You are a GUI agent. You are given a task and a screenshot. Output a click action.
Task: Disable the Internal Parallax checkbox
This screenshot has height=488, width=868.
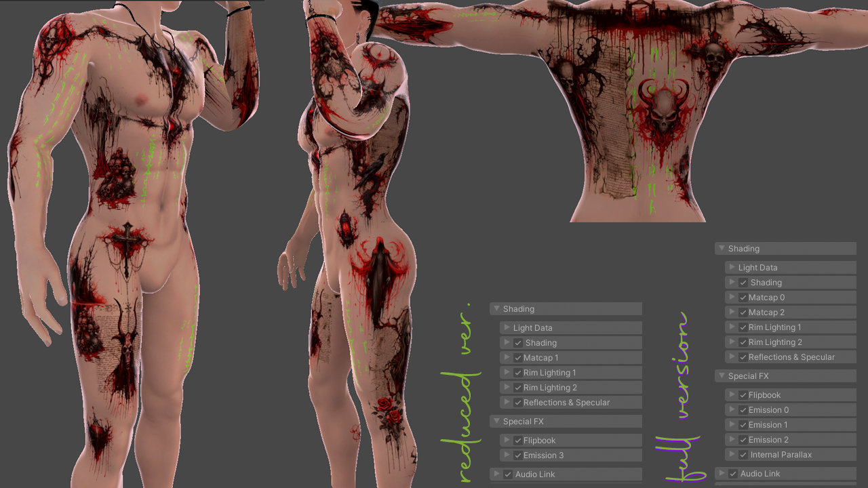(x=743, y=455)
